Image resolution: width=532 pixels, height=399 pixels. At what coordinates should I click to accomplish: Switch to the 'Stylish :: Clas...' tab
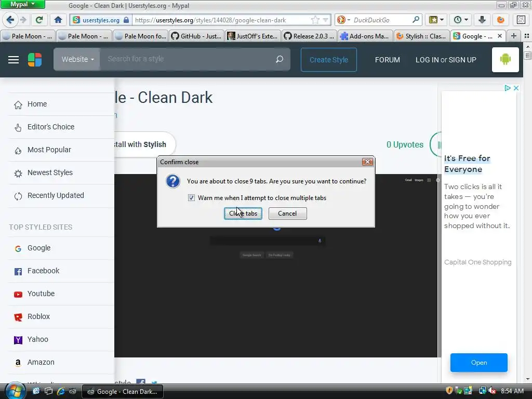point(422,36)
